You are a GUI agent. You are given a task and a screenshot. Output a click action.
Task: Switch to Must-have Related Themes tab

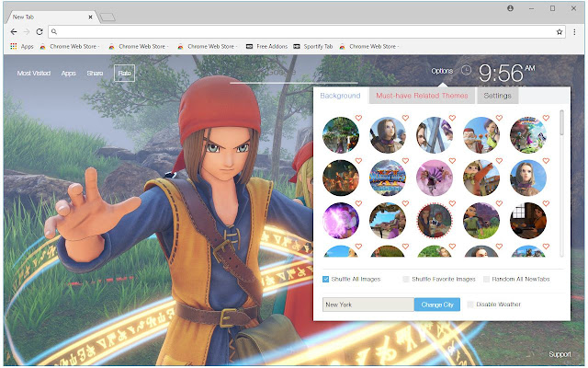(x=422, y=96)
